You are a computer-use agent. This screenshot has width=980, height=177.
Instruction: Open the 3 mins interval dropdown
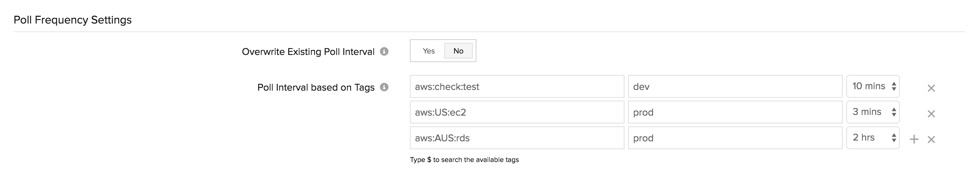pyautogui.click(x=873, y=112)
